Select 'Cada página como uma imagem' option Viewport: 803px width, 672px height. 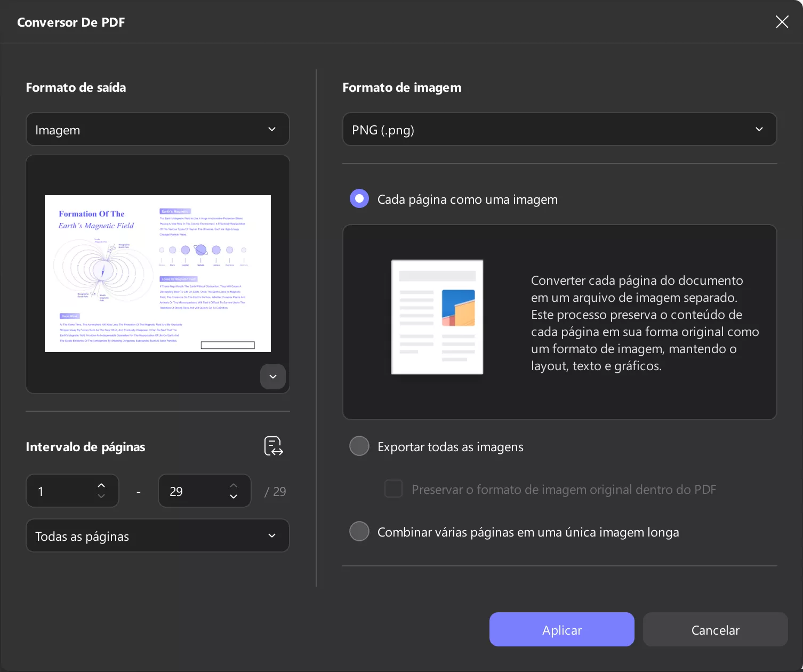point(359,198)
